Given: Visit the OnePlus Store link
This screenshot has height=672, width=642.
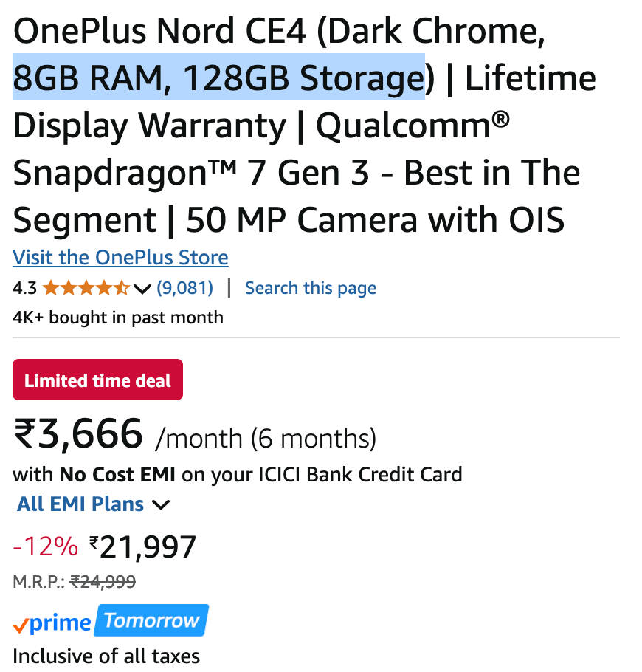Looking at the screenshot, I should click(x=120, y=258).
